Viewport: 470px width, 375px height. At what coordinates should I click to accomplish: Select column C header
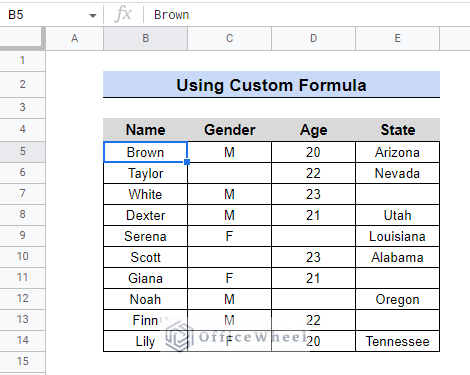(x=229, y=39)
